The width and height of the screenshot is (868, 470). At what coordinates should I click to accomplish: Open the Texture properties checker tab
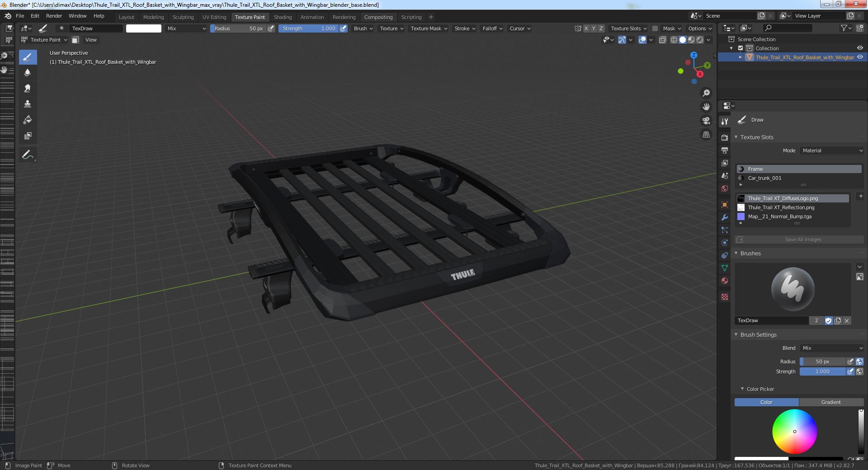point(725,297)
